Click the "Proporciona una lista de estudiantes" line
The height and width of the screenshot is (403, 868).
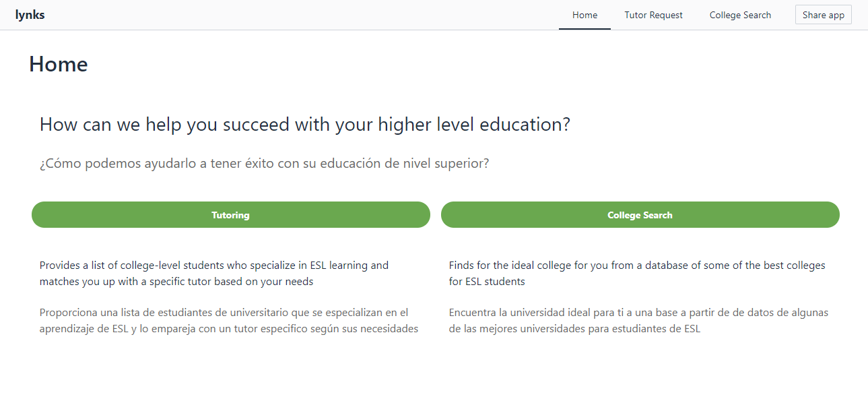pos(224,313)
